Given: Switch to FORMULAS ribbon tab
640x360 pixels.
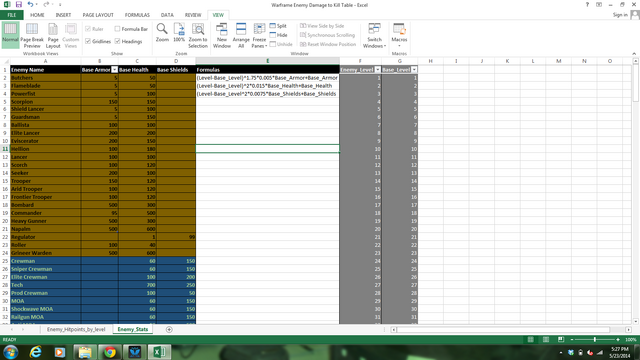Looking at the screenshot, I should [x=137, y=15].
